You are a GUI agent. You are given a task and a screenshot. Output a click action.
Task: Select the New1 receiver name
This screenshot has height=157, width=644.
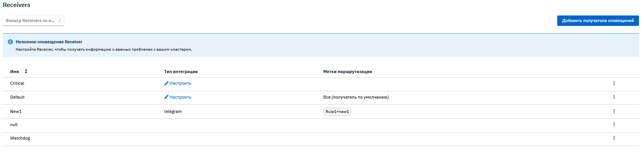pyautogui.click(x=16, y=111)
